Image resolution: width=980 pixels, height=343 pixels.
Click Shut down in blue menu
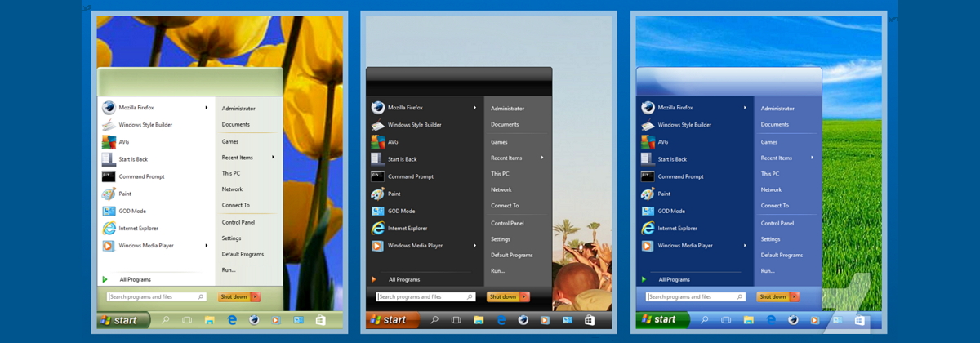coord(773,296)
